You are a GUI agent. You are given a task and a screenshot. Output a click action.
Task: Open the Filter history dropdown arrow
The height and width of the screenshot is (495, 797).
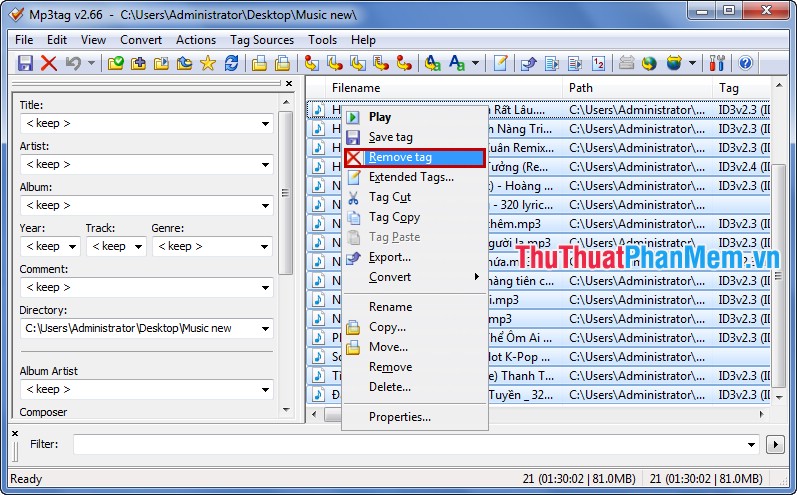pos(751,445)
